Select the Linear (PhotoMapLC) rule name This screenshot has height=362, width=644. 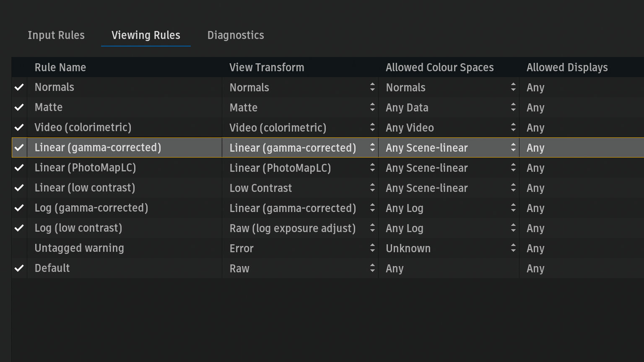click(85, 168)
